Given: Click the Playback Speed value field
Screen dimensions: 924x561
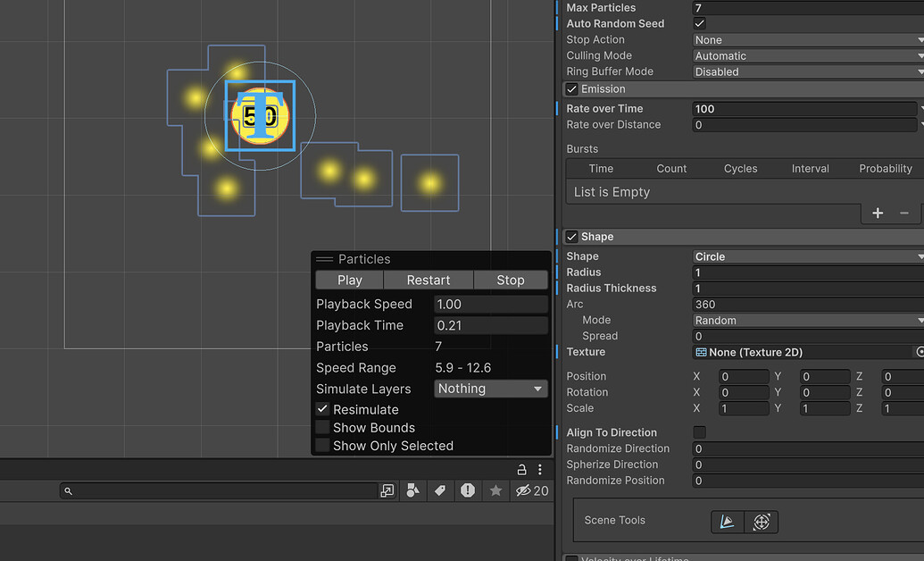Looking at the screenshot, I should 489,304.
